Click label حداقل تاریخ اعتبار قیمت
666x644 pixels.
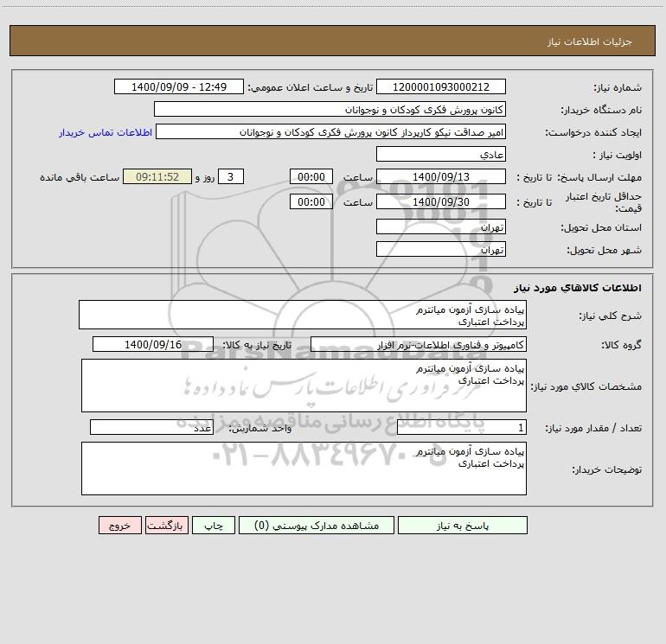604,202
